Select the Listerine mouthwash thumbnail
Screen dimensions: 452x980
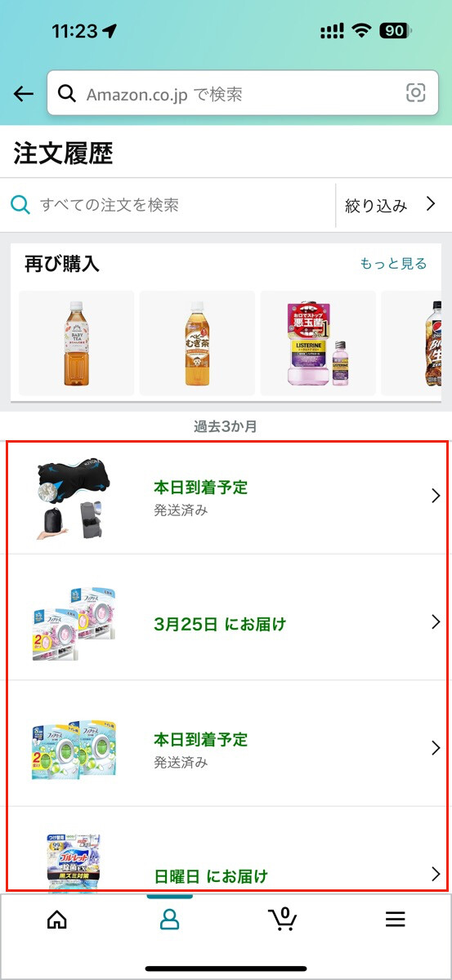(x=318, y=343)
